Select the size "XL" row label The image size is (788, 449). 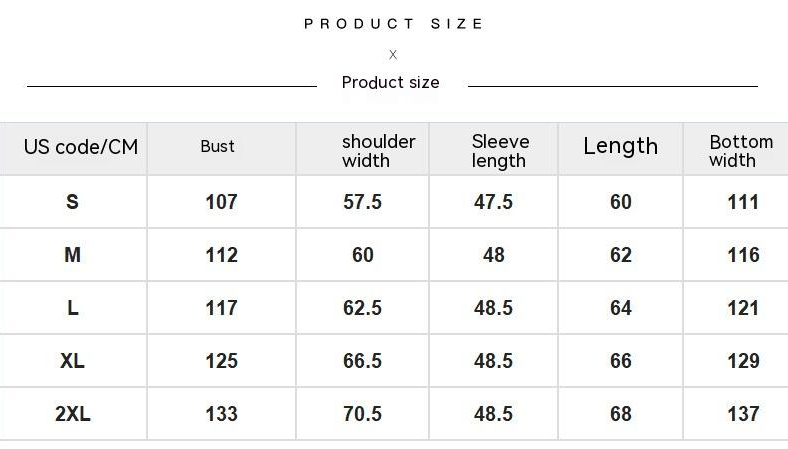coord(72,361)
